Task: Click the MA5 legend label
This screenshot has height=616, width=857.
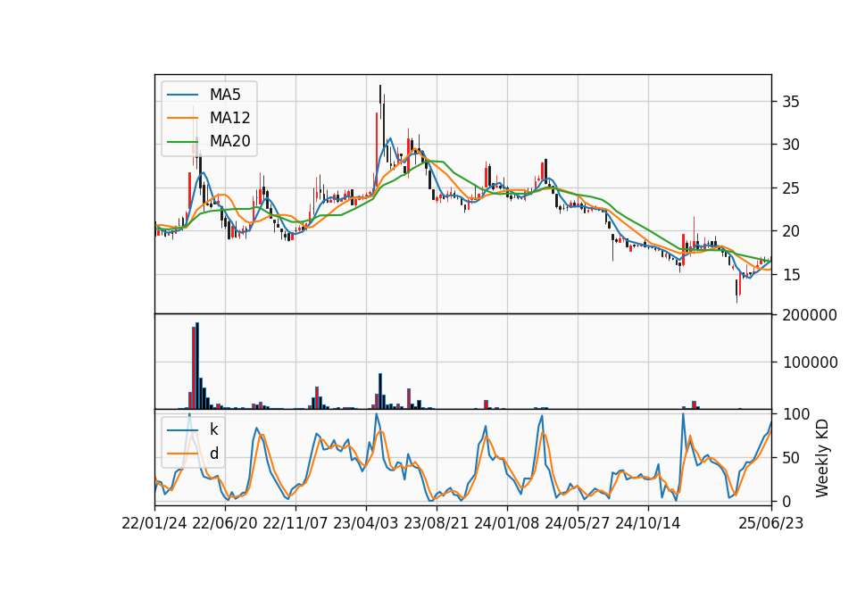Action: point(225,95)
